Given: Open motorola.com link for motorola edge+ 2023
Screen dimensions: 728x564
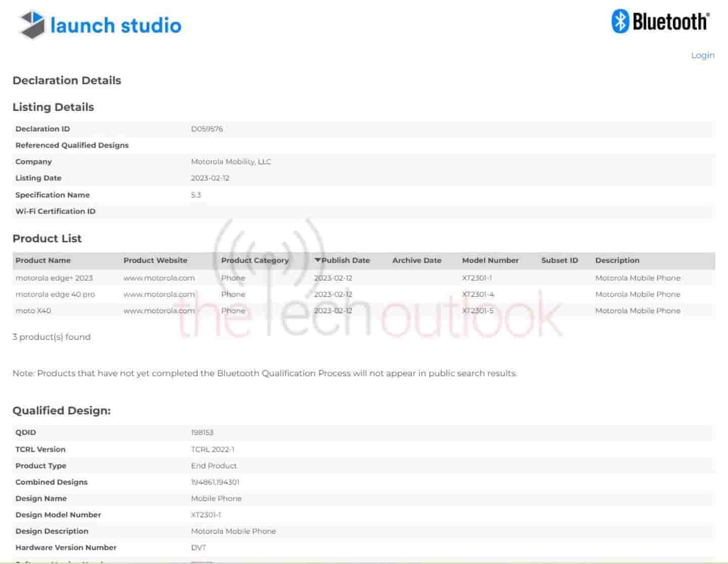Looking at the screenshot, I should pyautogui.click(x=159, y=278).
